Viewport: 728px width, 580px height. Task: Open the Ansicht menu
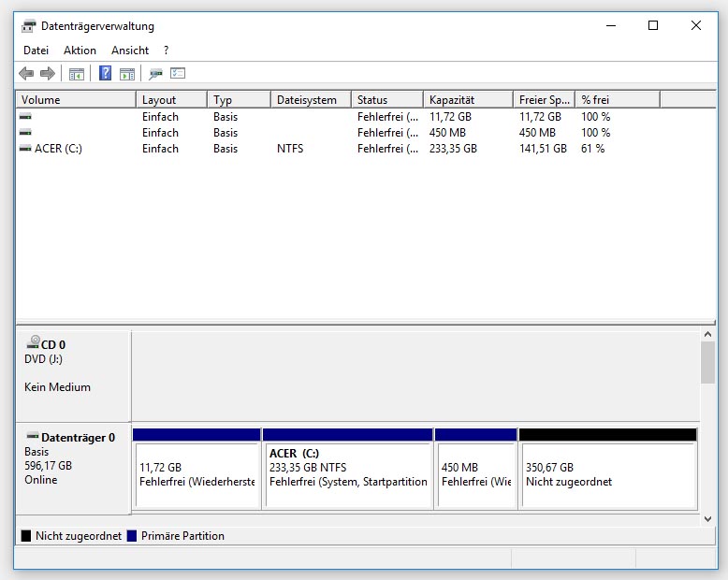click(x=130, y=51)
